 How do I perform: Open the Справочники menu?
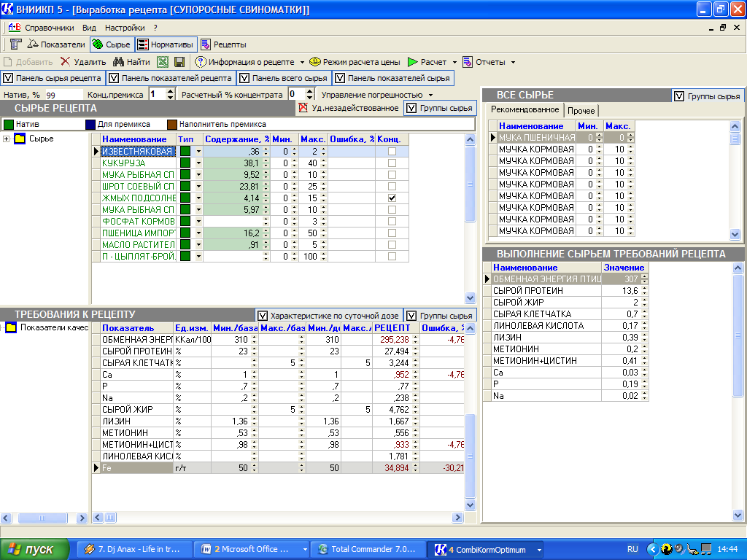49,27
